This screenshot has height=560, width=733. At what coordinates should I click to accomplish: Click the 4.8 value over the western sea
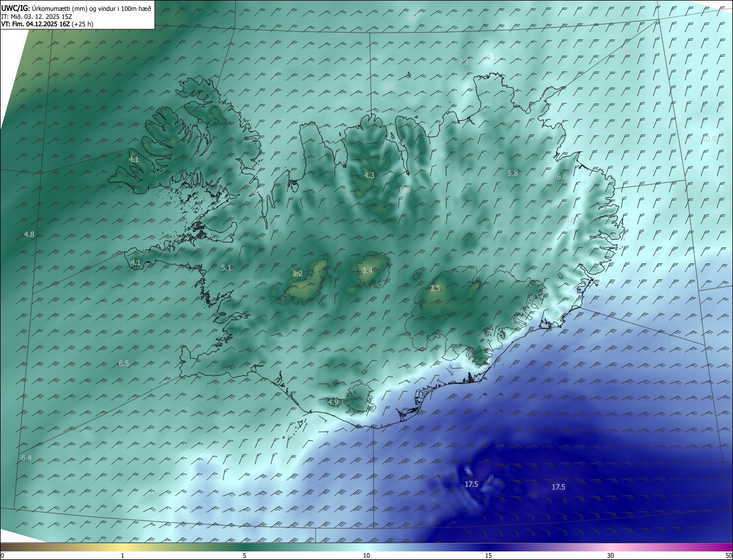click(29, 235)
